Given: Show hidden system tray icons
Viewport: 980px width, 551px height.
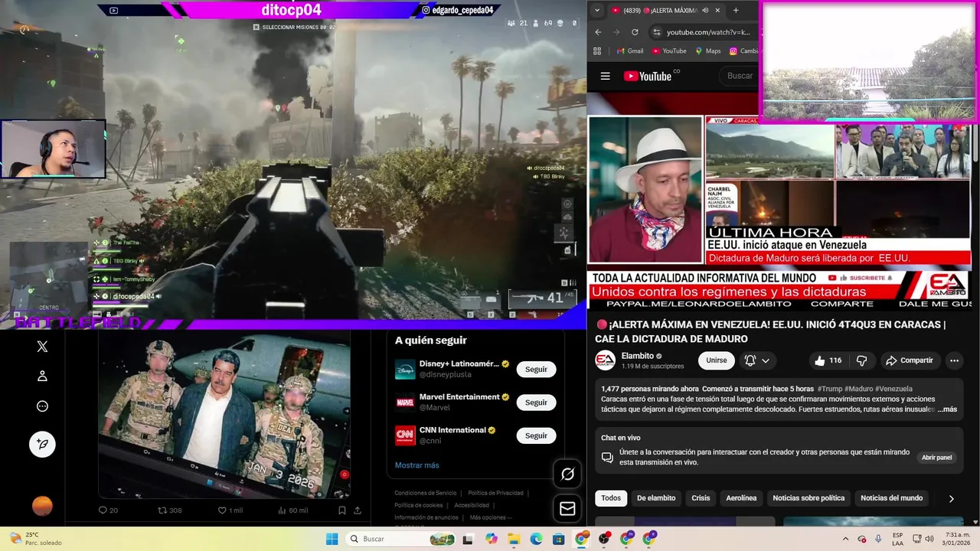Looking at the screenshot, I should pos(845,539).
